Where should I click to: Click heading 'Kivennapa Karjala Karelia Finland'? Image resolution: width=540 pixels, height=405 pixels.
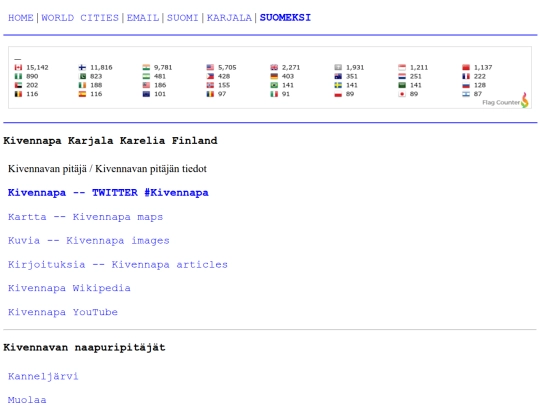[x=111, y=141]
